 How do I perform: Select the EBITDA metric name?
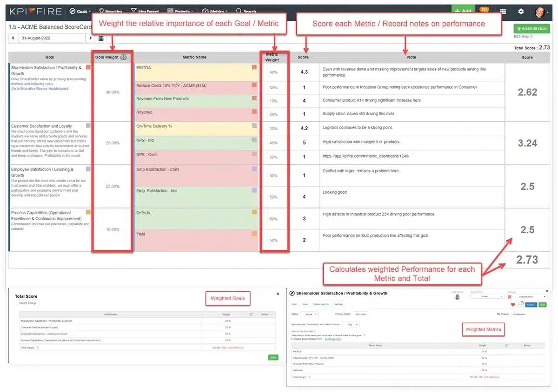(x=143, y=68)
